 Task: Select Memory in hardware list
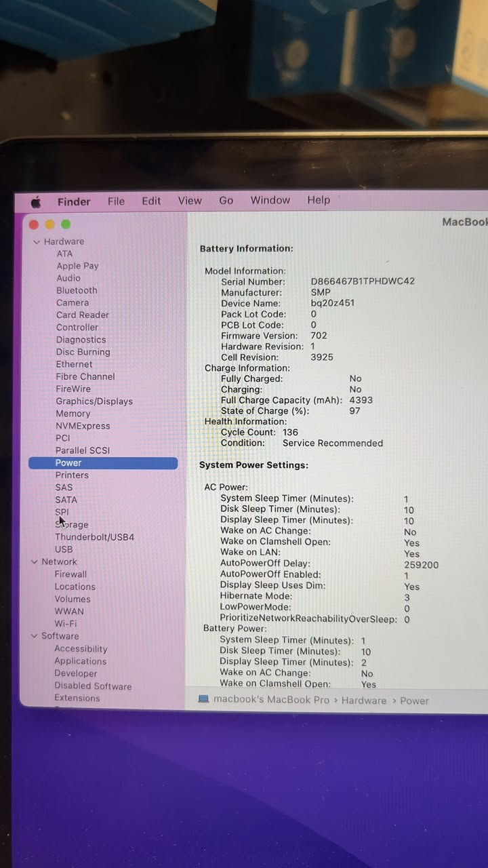tap(73, 414)
